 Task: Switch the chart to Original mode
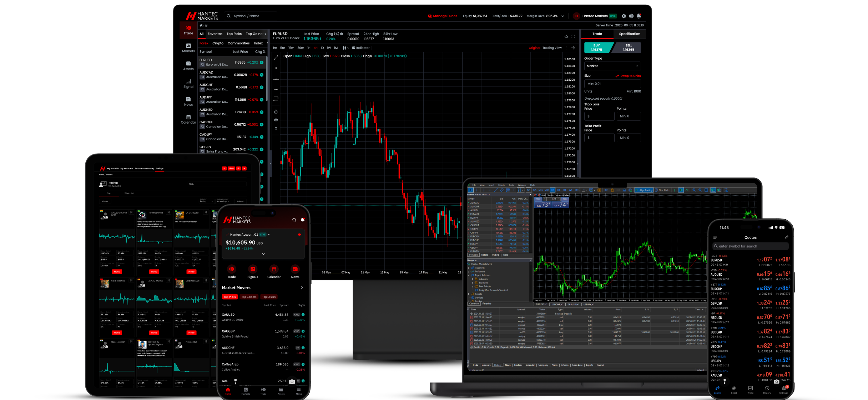534,48
